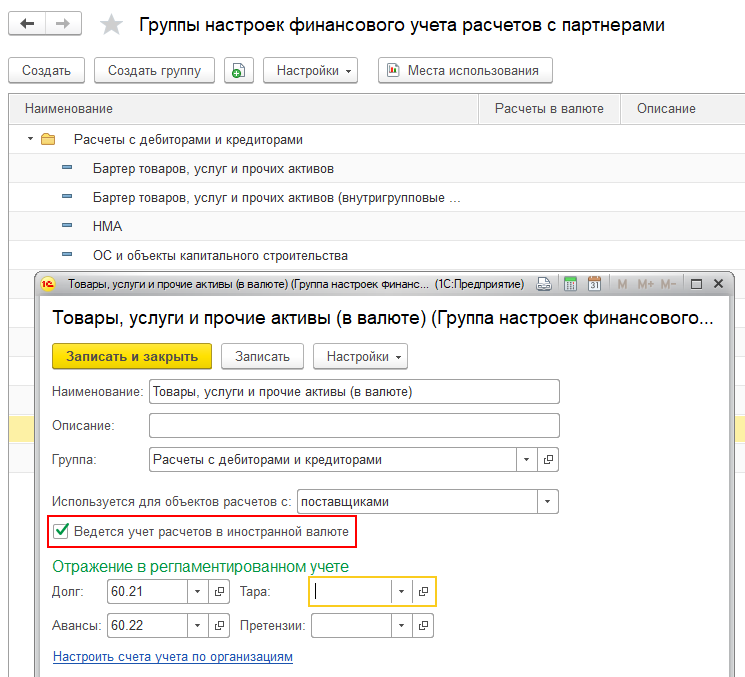
Task: Close the Товары, услуги dialog
Action: 718,284
